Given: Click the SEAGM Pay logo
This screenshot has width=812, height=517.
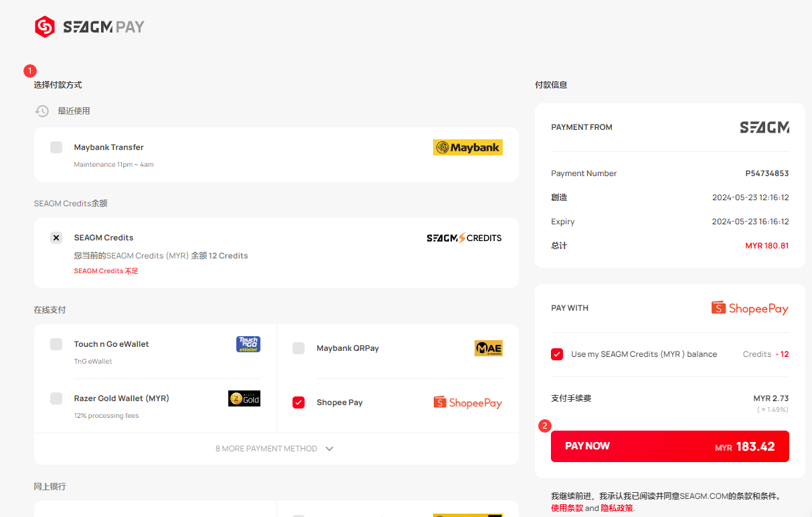Looking at the screenshot, I should pos(90,27).
